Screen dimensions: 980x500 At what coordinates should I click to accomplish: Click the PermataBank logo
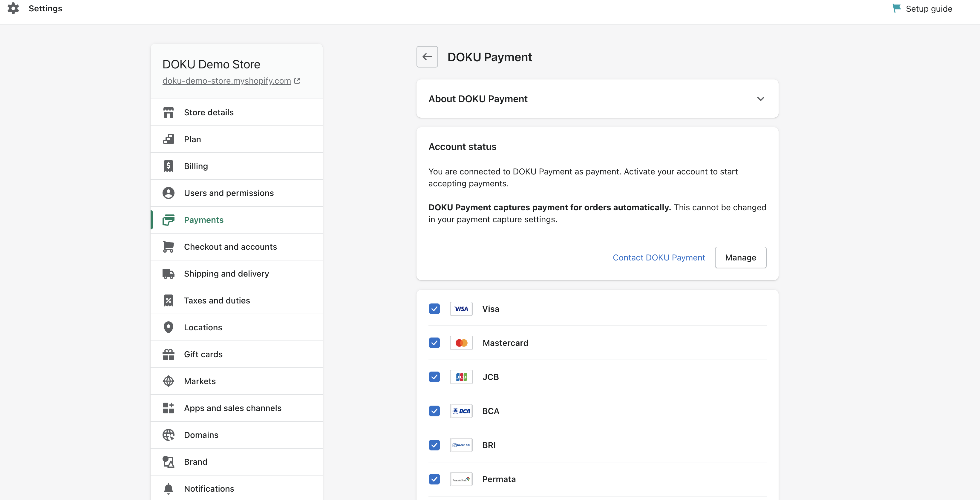[x=461, y=479]
